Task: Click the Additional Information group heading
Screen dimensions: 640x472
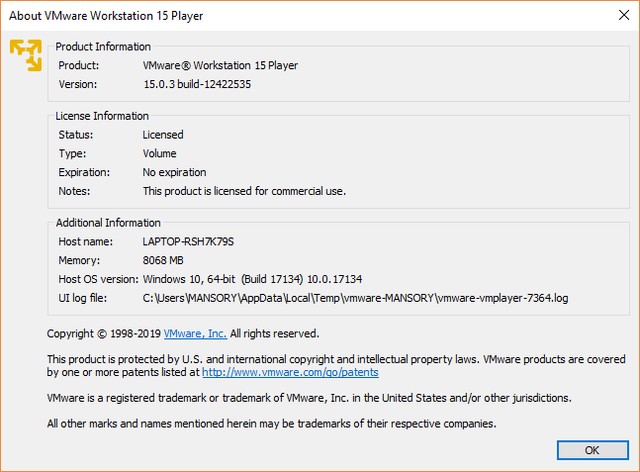Action: (108, 223)
